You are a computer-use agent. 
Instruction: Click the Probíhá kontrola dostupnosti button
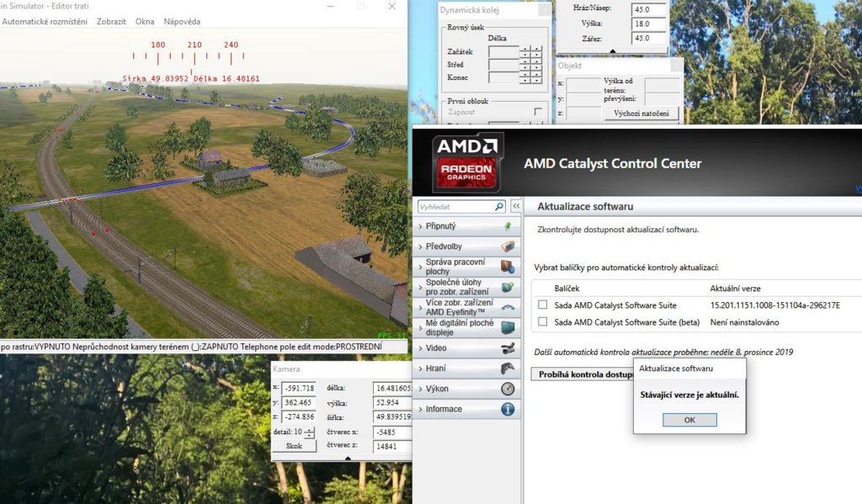pos(583,374)
